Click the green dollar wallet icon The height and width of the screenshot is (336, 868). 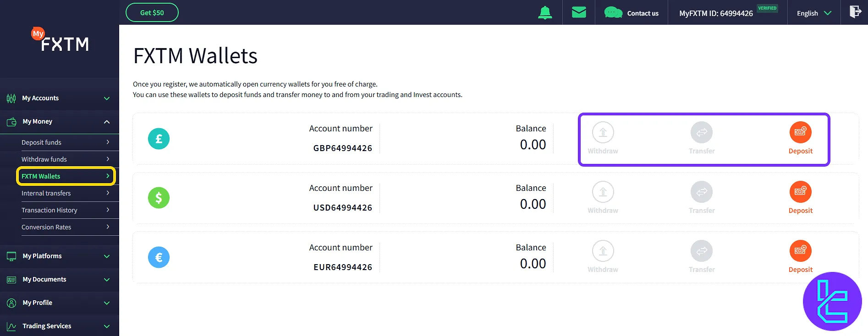159,198
